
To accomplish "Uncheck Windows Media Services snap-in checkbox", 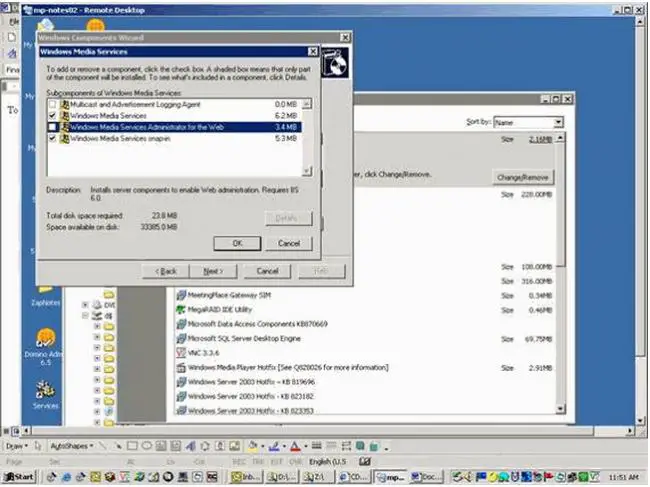I will (52, 138).
